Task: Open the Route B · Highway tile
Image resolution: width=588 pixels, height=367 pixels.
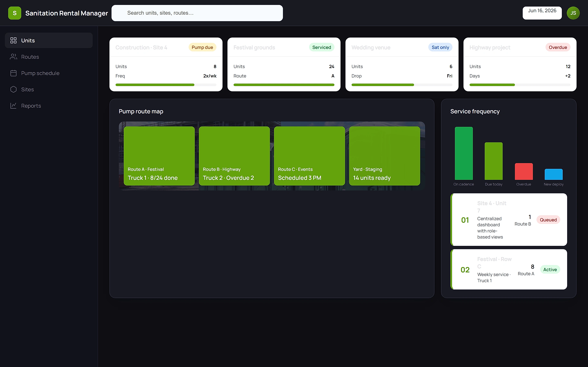Action: click(234, 156)
